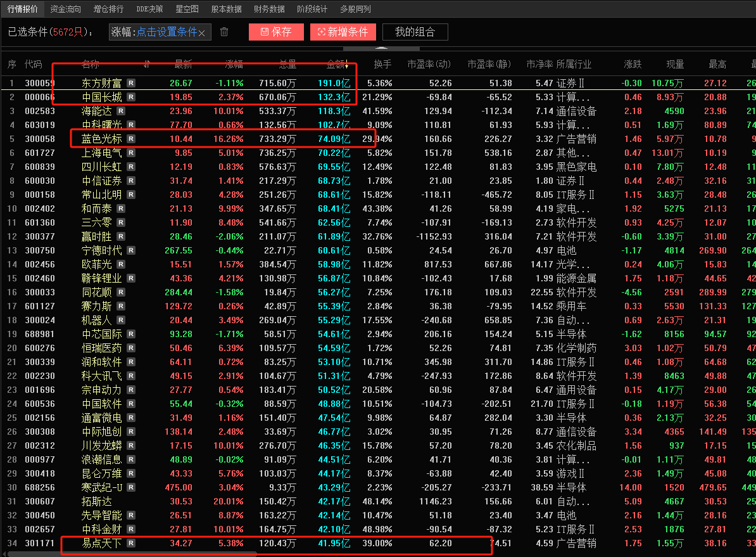Click the 点击设置条件 link
Screen dimensions: 756x557
pyautogui.click(x=167, y=32)
